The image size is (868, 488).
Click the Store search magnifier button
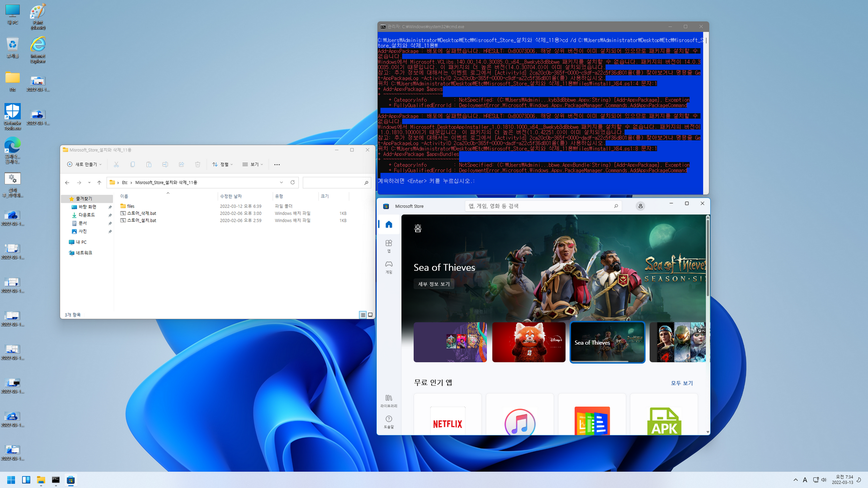point(616,206)
